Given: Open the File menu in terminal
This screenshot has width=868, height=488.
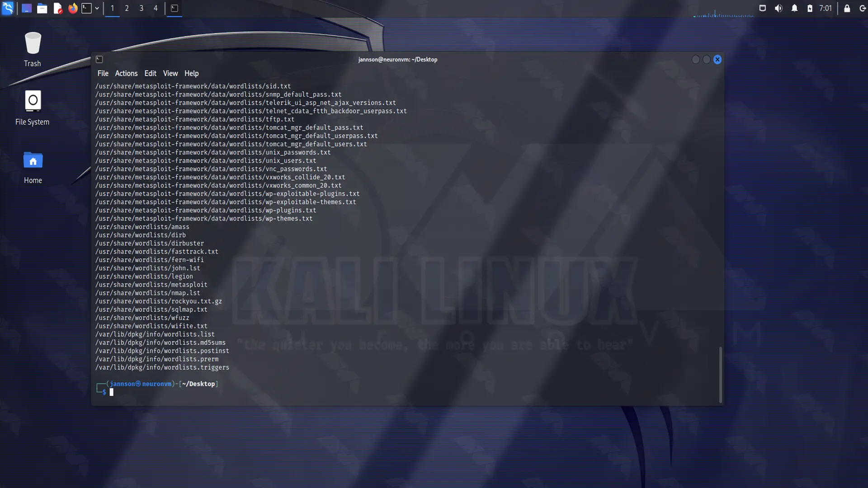Looking at the screenshot, I should pyautogui.click(x=103, y=73).
